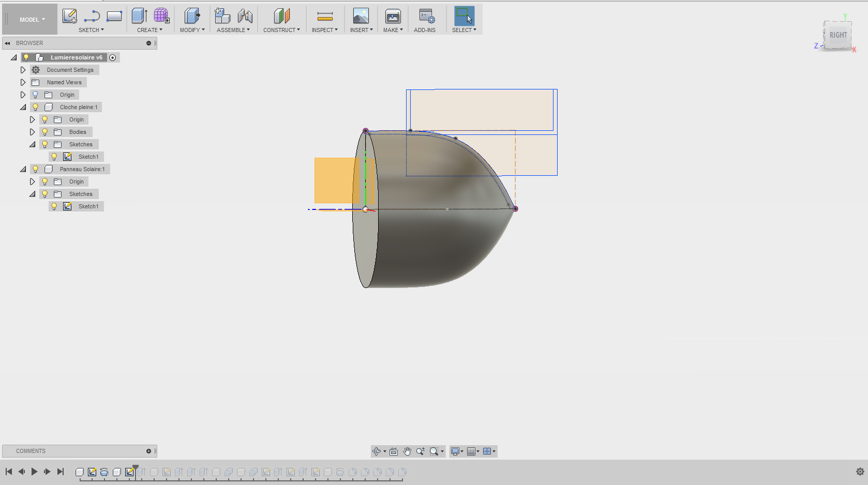This screenshot has height=485, width=868.
Task: Click the RIGHT face of view cube
Action: (839, 35)
